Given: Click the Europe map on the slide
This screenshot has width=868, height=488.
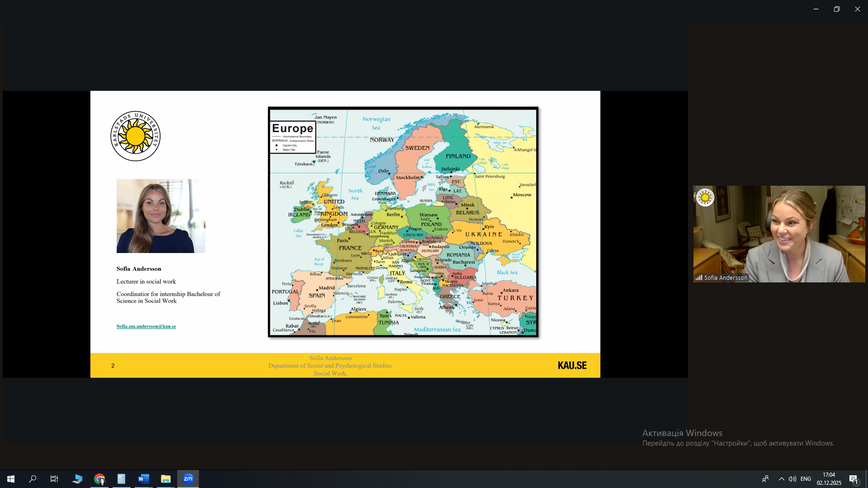Looking at the screenshot, I should (x=403, y=222).
